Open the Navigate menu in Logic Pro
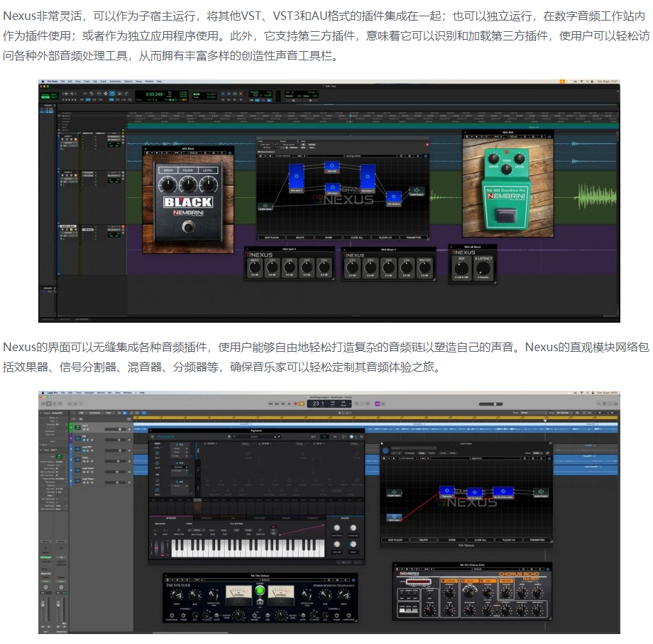653x644 pixels. coord(89,393)
